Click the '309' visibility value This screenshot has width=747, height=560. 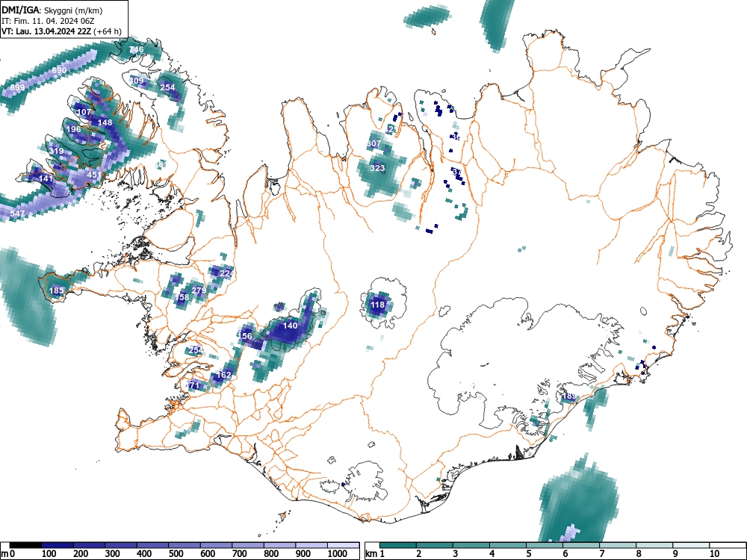(136, 81)
